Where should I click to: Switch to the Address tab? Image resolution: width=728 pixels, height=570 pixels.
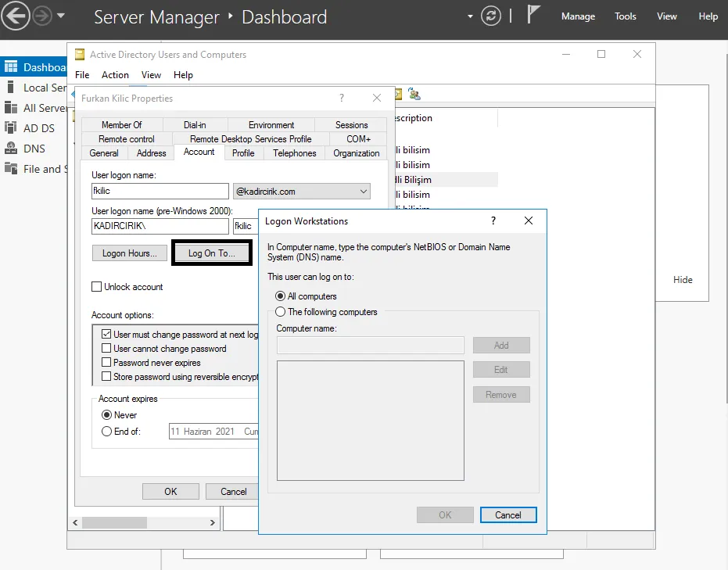pyautogui.click(x=152, y=153)
